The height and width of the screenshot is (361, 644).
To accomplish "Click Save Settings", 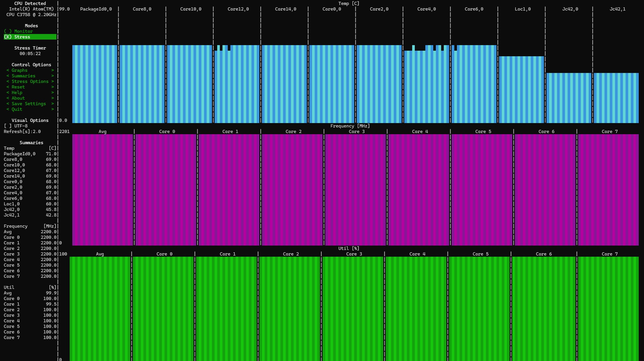I will (29, 104).
